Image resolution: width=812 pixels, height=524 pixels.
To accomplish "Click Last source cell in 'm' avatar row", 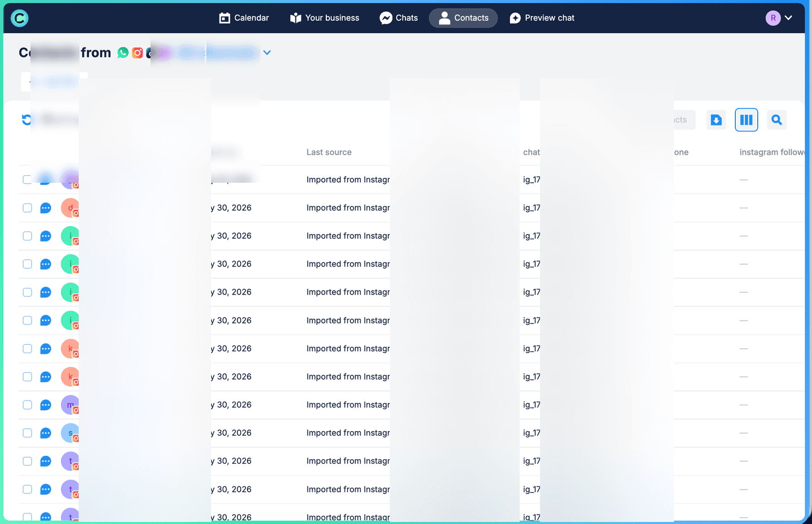I will (348, 405).
